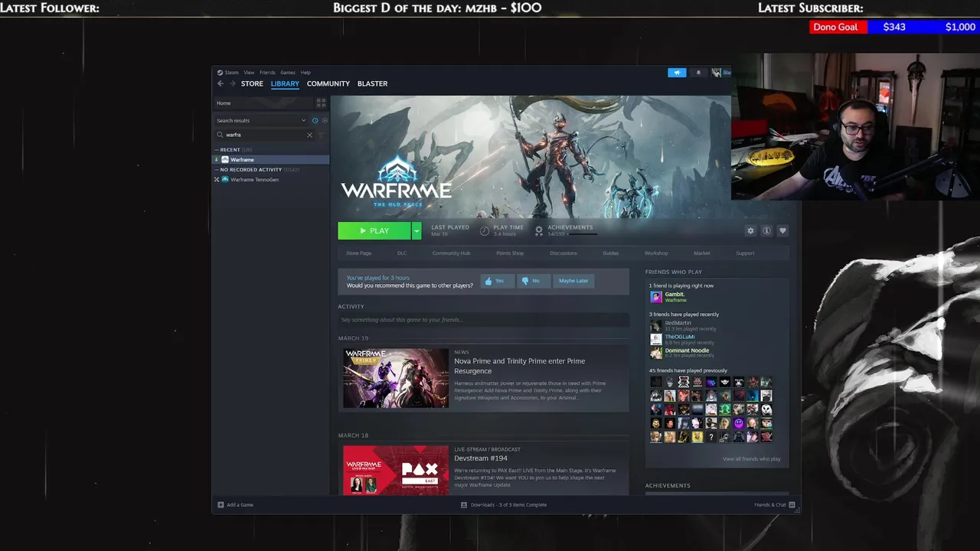Open Steam notifications bell
This screenshot has height=551, width=980.
pyautogui.click(x=698, y=73)
